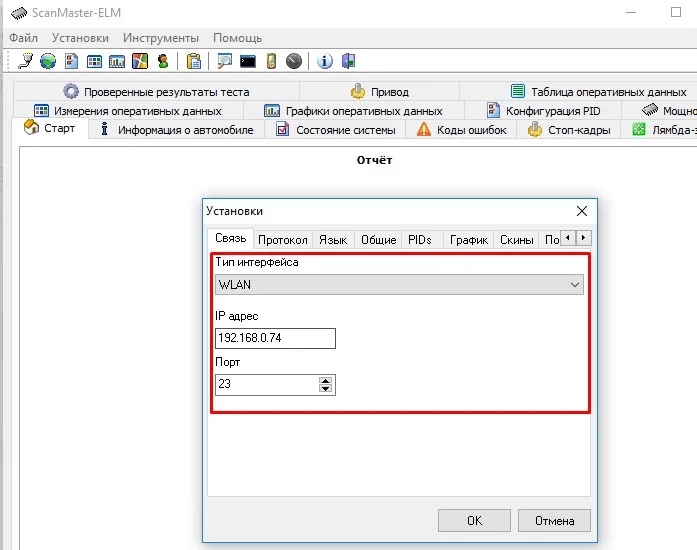Image resolution: width=697 pixels, height=550 pixels.
Task: Open the Файл menu
Action: (24, 38)
